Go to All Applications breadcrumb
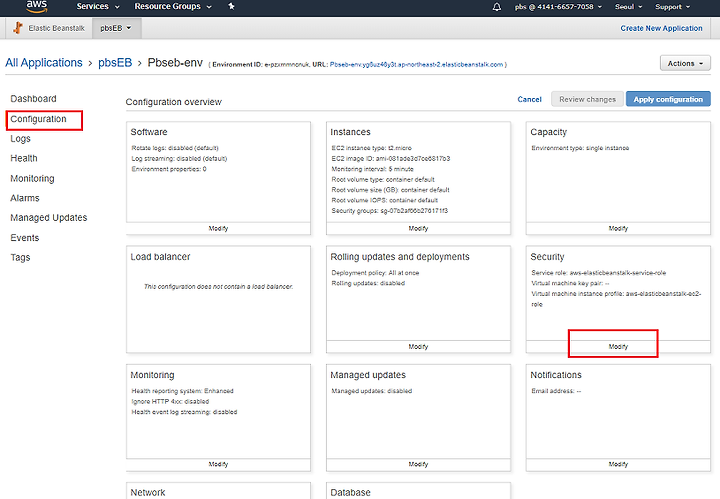The image size is (720, 499). 44,62
